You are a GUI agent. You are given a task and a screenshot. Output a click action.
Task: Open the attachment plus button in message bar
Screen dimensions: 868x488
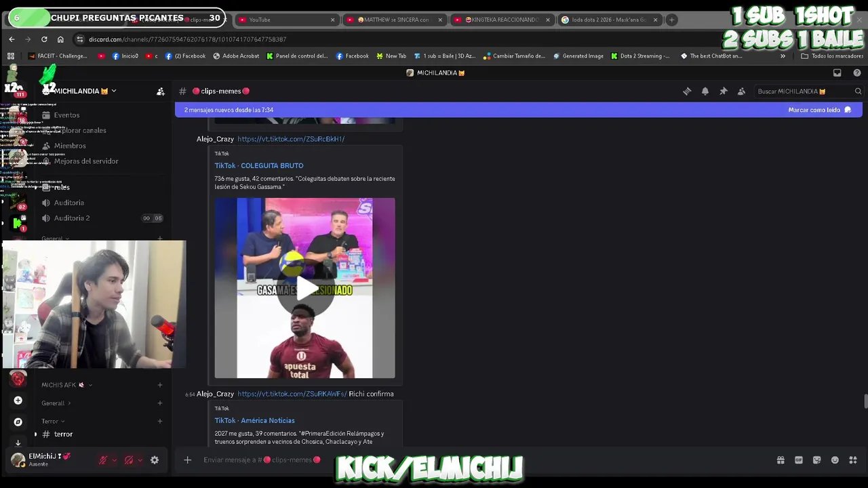point(188,460)
